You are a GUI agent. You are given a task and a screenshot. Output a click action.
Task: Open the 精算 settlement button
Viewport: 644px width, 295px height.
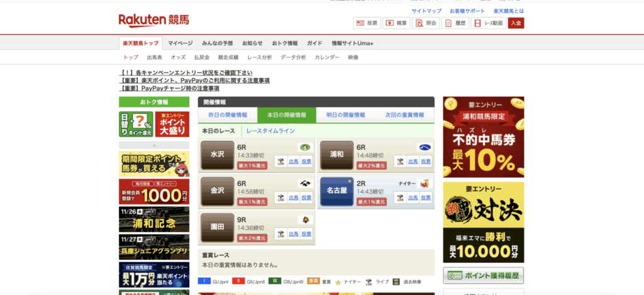[x=396, y=23]
